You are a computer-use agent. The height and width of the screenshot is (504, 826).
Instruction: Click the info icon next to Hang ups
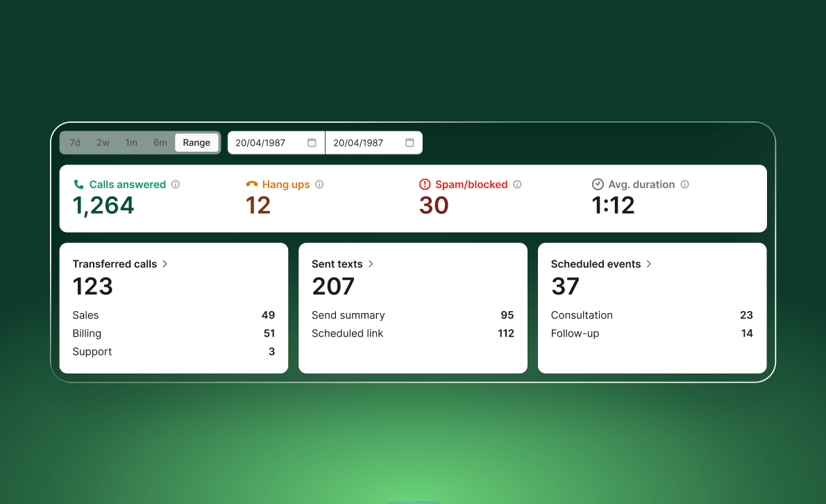click(x=319, y=184)
